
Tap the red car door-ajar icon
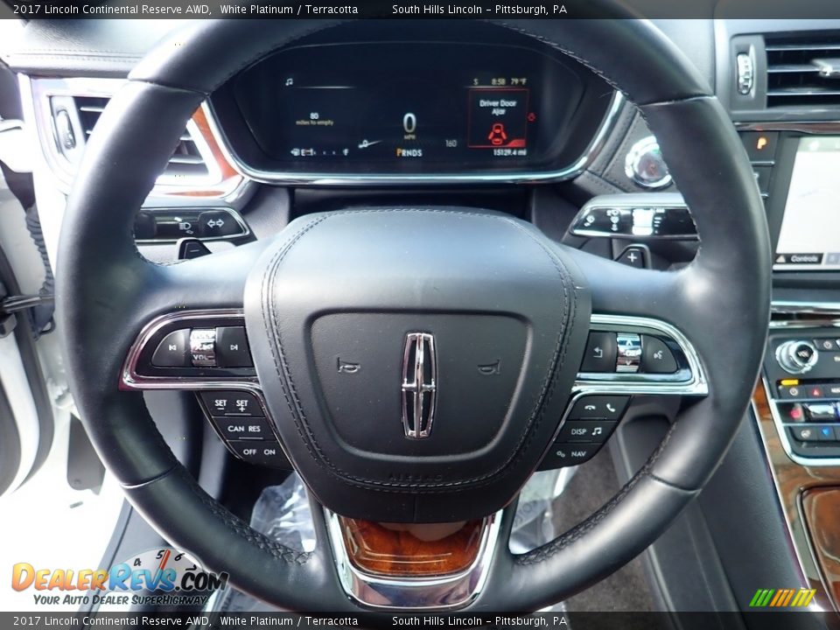pyautogui.click(x=498, y=134)
